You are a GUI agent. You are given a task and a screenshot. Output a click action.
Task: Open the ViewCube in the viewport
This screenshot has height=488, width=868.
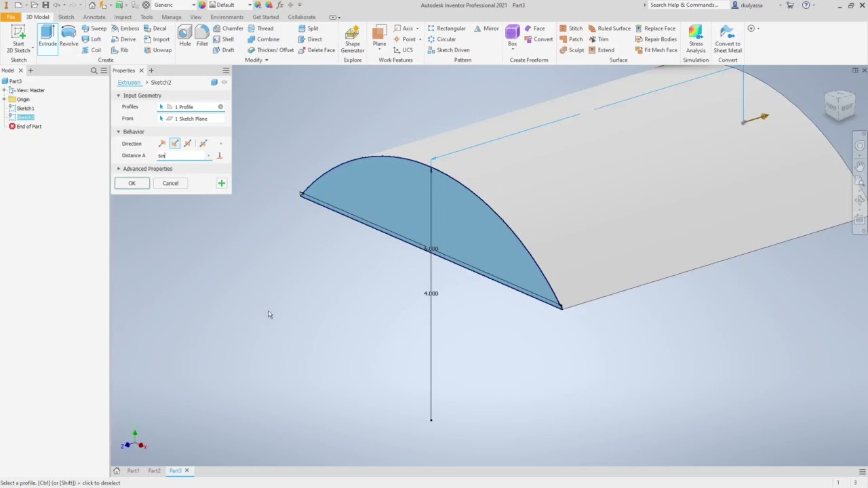840,105
